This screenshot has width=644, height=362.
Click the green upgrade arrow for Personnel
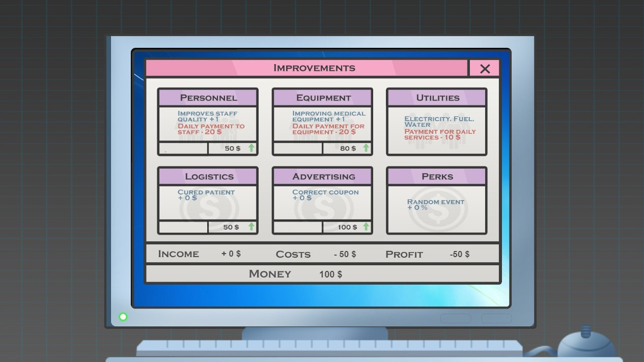[x=251, y=148]
